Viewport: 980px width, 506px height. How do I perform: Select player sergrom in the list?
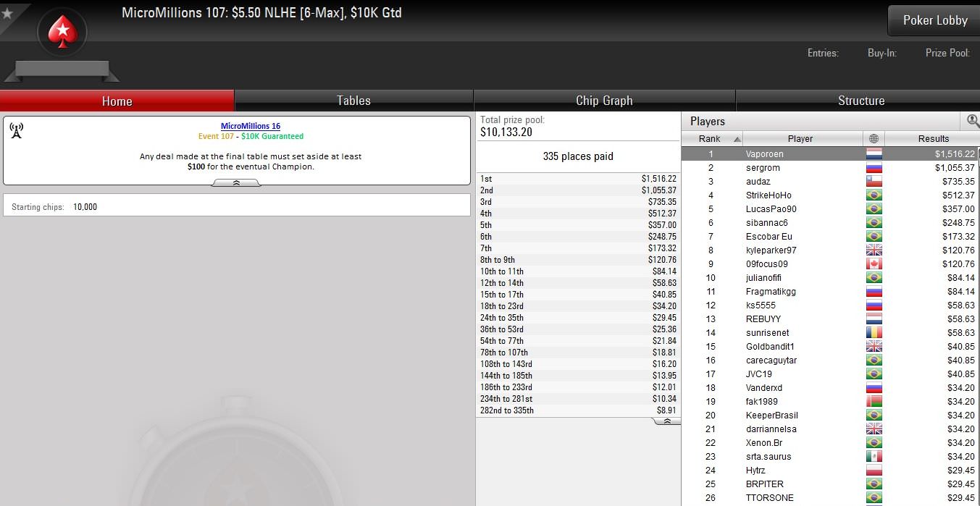tap(830, 168)
